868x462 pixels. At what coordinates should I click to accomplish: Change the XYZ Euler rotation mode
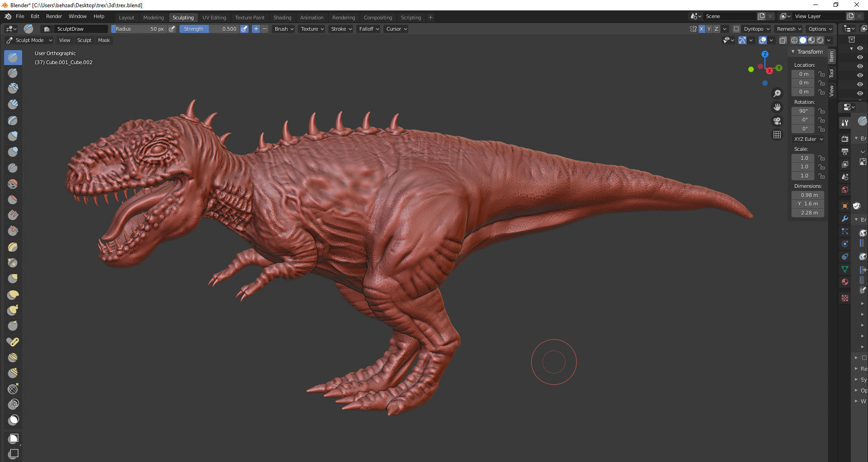pos(808,139)
